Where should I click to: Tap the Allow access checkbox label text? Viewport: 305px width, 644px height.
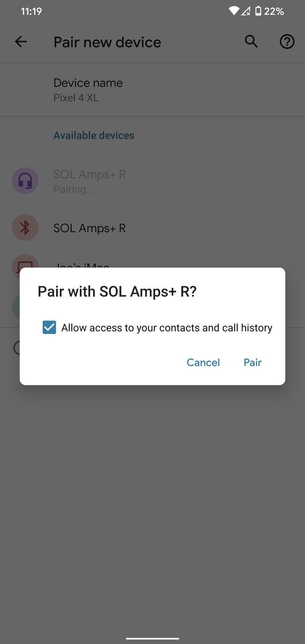[167, 328]
